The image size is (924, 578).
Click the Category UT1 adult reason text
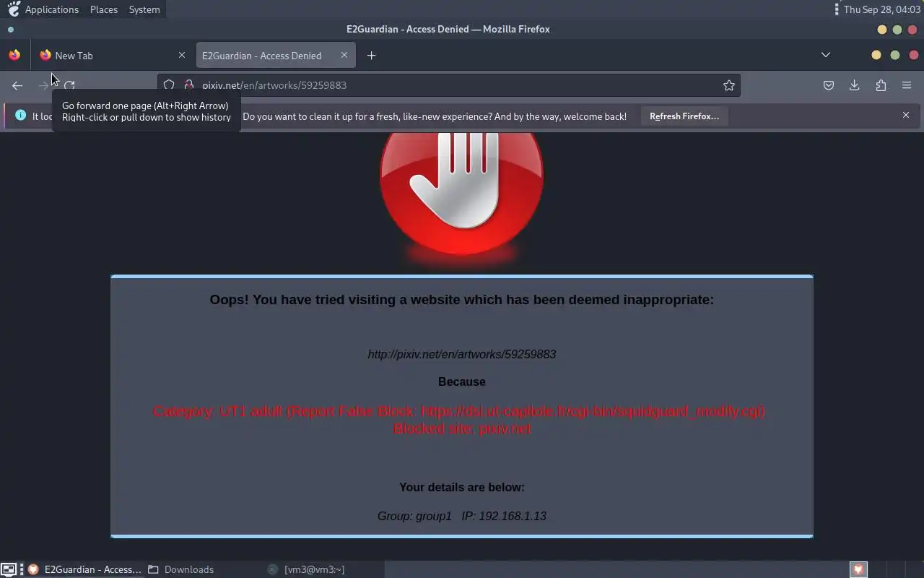[459, 411]
